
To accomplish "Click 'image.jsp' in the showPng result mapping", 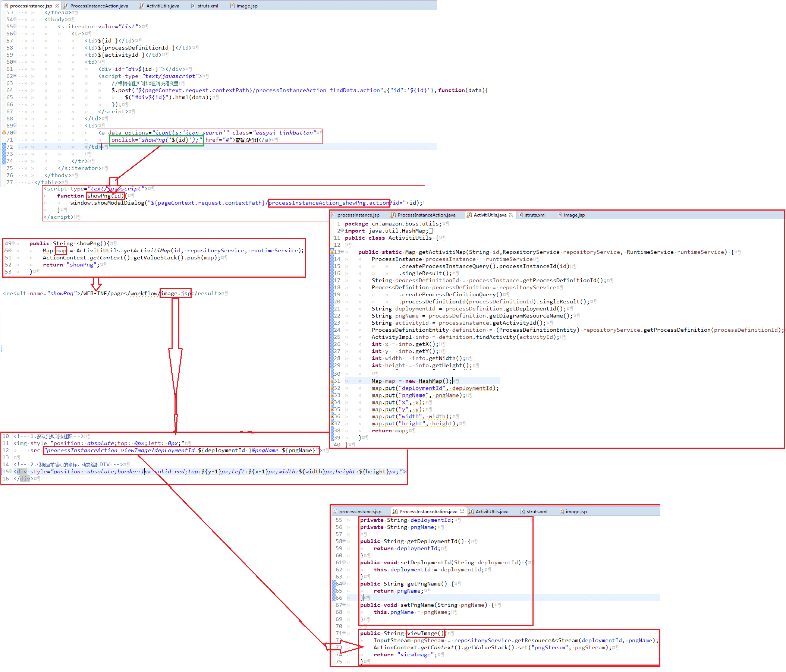I will pos(176,293).
